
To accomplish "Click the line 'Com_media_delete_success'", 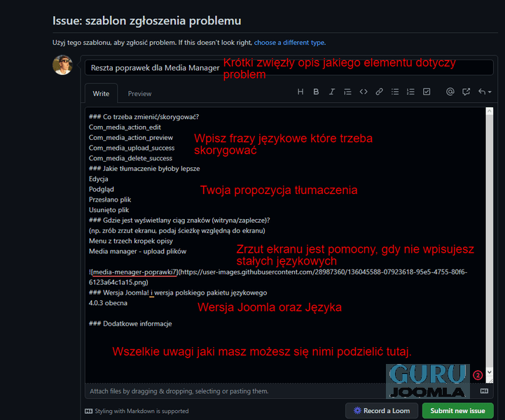I will pyautogui.click(x=130, y=158).
